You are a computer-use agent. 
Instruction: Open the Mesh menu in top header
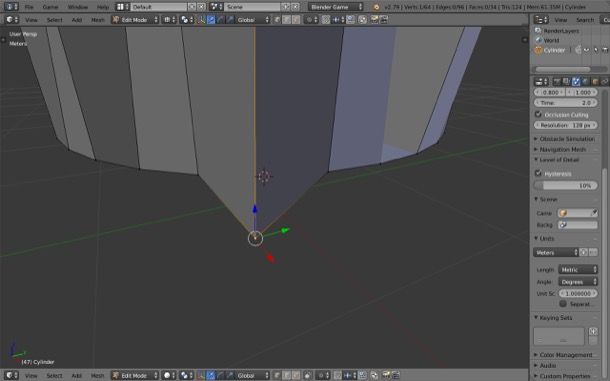point(98,19)
